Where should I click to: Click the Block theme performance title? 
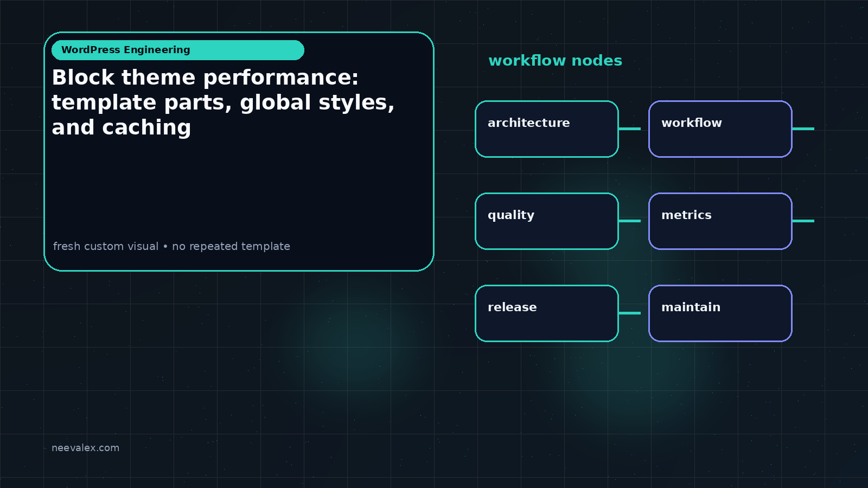223,102
